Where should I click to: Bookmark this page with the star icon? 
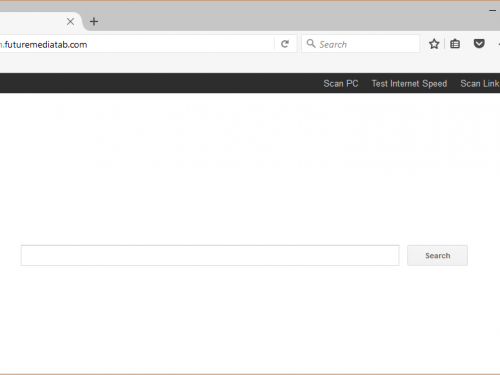[x=434, y=44]
